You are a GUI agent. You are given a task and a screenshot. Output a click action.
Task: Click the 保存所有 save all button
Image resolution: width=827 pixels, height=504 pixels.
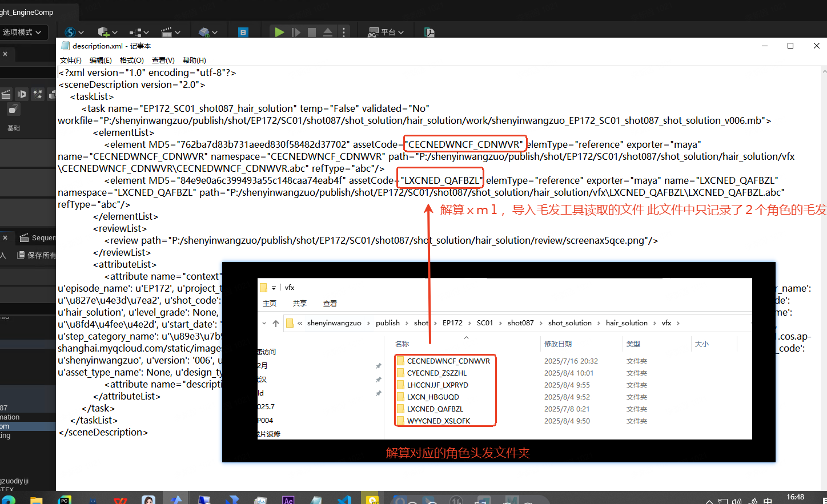(x=37, y=255)
